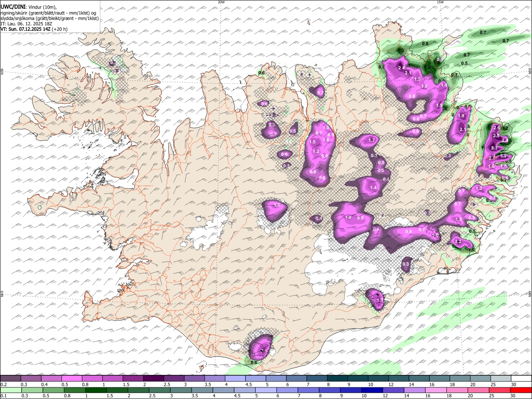The width and height of the screenshot is (532, 399).
Task: Select the bright pink 0.5–0.8 snow swatch
Action: coord(72,379)
